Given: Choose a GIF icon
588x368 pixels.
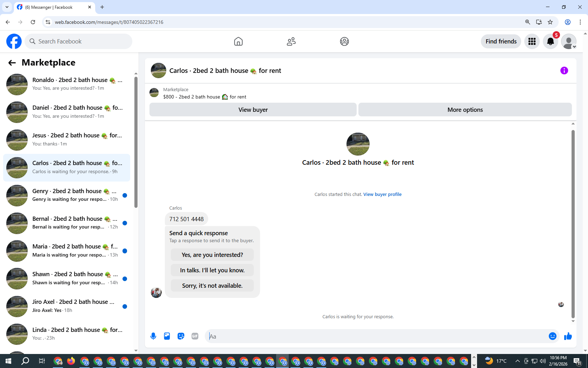Looking at the screenshot, I should click(x=195, y=336).
